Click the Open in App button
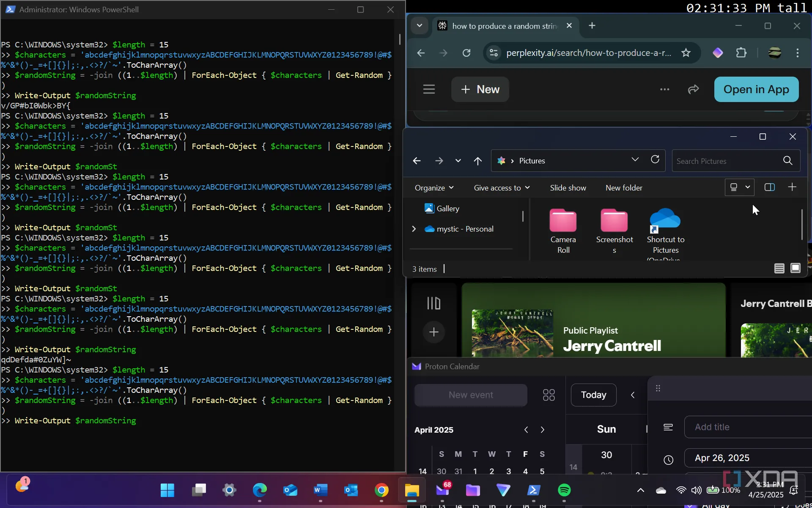Viewport: 812px width, 508px height. pyautogui.click(x=756, y=89)
